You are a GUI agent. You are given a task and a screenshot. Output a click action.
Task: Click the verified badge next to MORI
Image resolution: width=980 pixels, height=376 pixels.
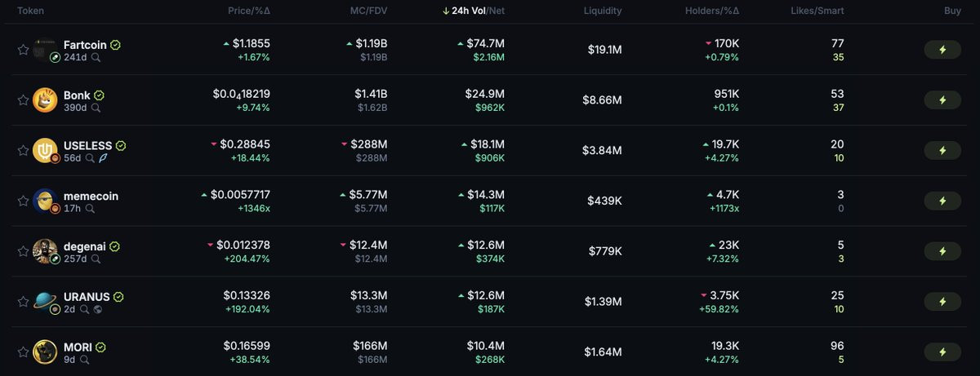pyautogui.click(x=100, y=347)
